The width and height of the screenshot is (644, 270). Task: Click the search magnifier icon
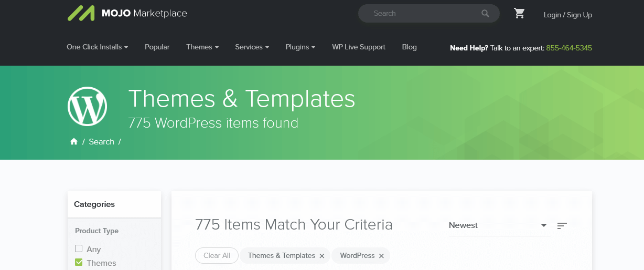(485, 14)
